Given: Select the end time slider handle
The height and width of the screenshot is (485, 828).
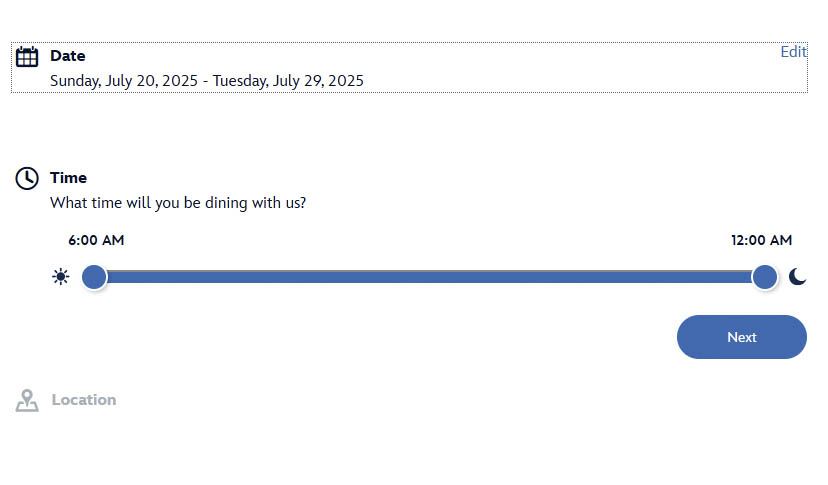Looking at the screenshot, I should tap(765, 277).
